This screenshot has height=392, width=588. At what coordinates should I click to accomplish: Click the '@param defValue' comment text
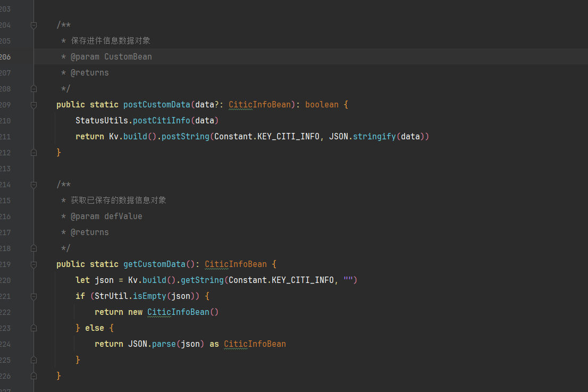[107, 216]
